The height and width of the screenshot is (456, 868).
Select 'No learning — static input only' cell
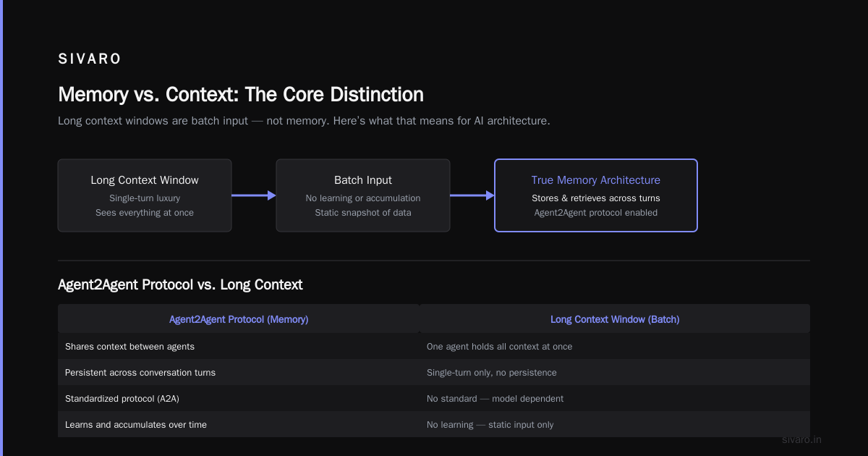pyautogui.click(x=615, y=424)
